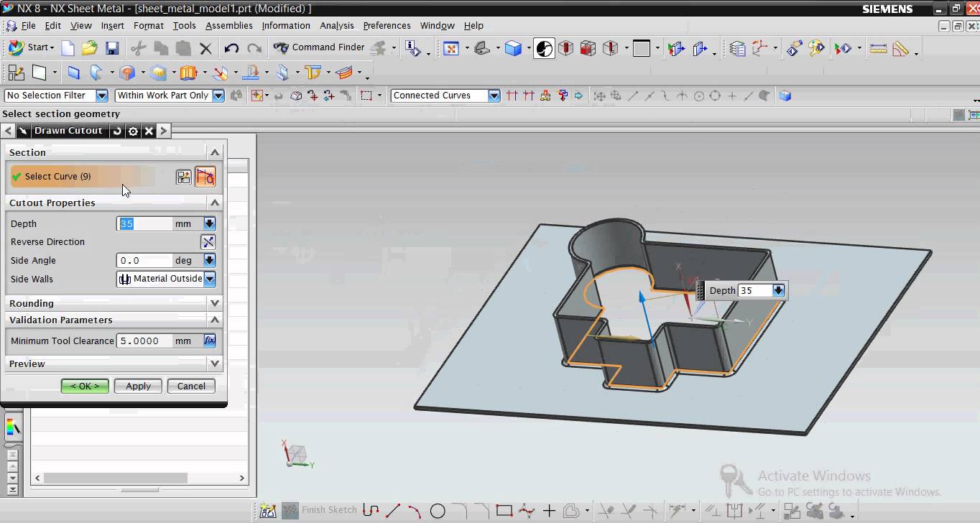
Task: Click the Depth input field in dialog
Action: pyautogui.click(x=145, y=224)
